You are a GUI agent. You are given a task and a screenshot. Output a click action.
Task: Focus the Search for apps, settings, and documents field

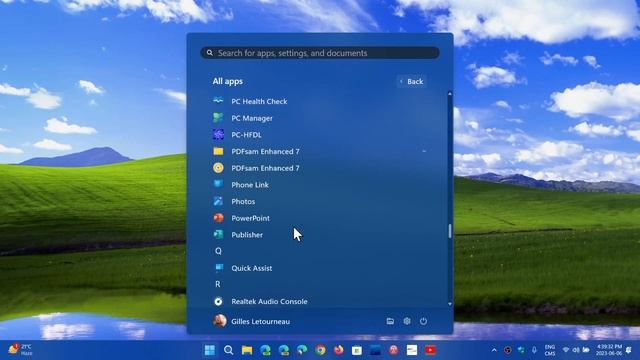click(320, 53)
